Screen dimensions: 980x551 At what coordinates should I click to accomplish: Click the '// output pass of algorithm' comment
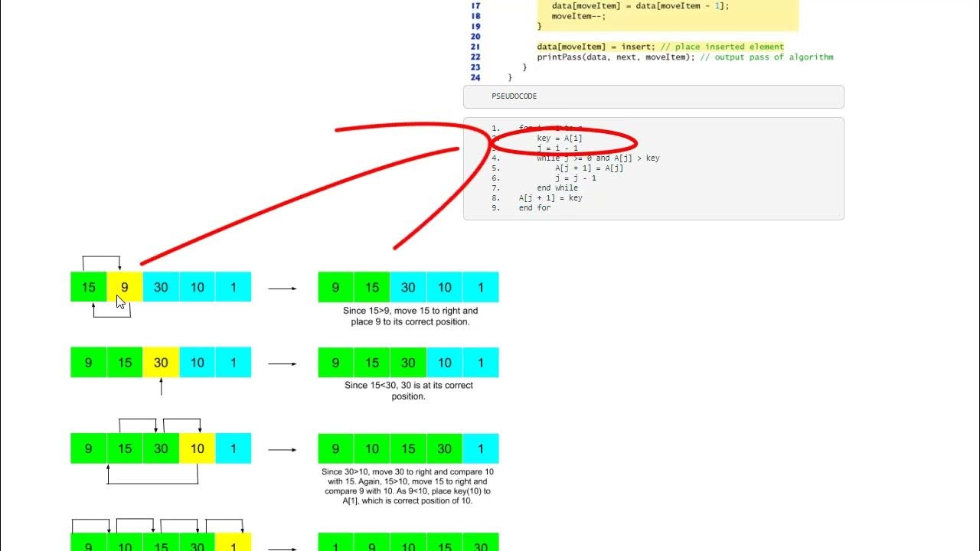[766, 57]
